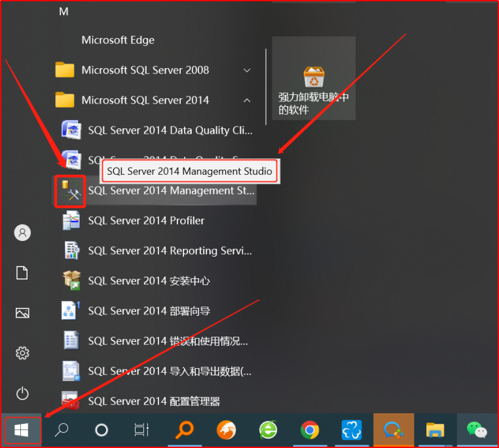
Task: Launch SQL Server 2014 配置管理器
Action: (154, 401)
